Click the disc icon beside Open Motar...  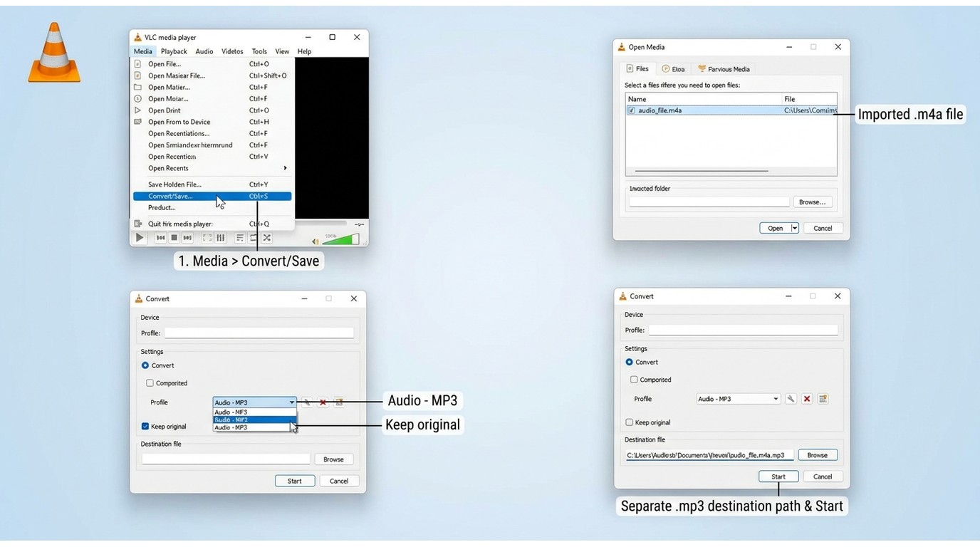138,98
